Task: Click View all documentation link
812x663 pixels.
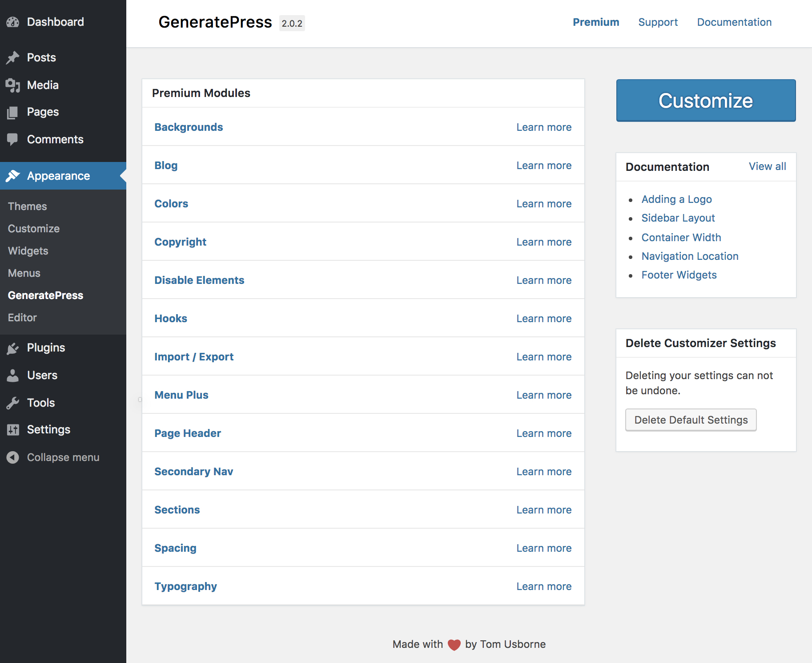Action: 767,166
